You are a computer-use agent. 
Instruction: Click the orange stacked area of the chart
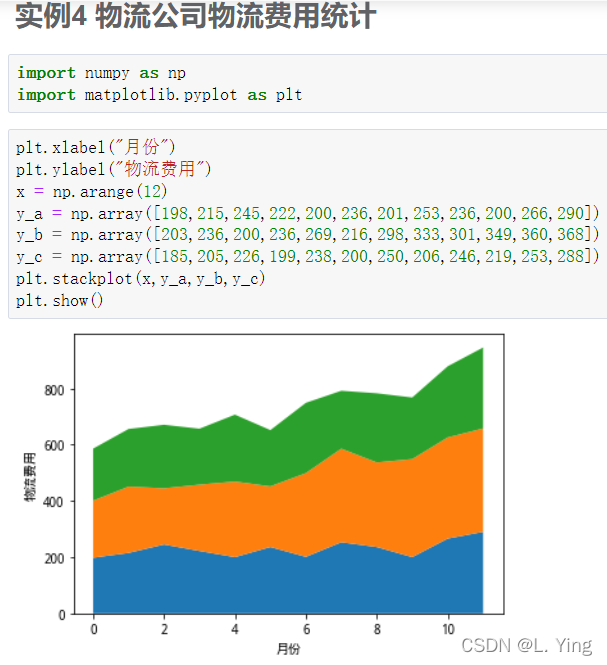tap(288, 515)
